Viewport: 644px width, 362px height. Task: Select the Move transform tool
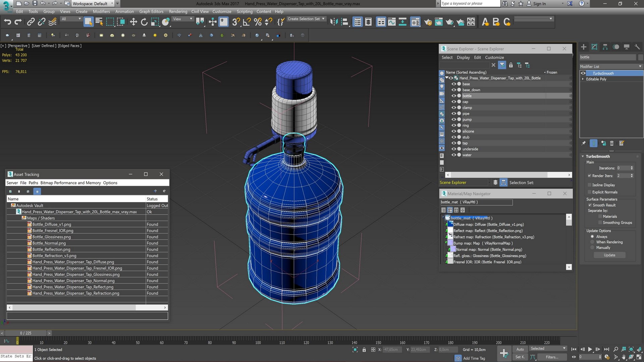133,22
